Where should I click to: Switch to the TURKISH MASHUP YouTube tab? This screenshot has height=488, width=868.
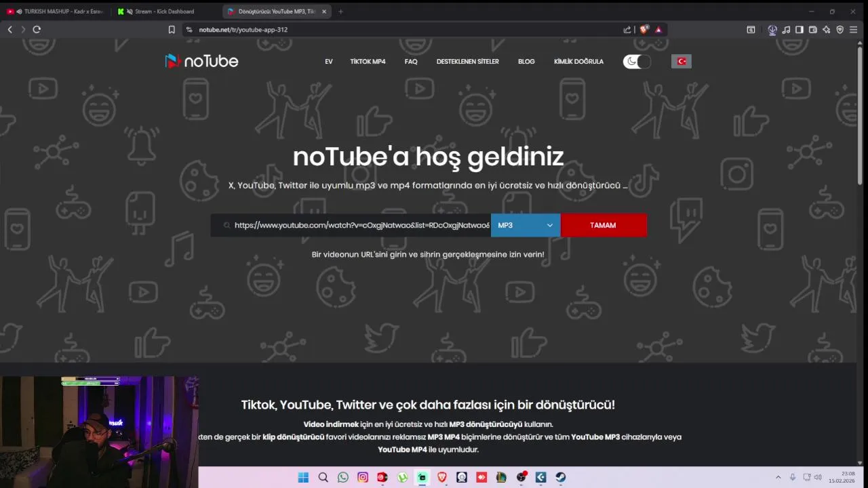[x=56, y=12]
